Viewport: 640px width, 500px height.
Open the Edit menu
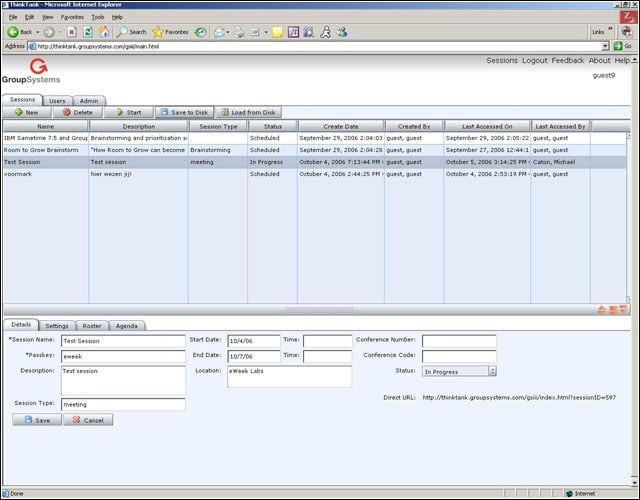tap(29, 17)
